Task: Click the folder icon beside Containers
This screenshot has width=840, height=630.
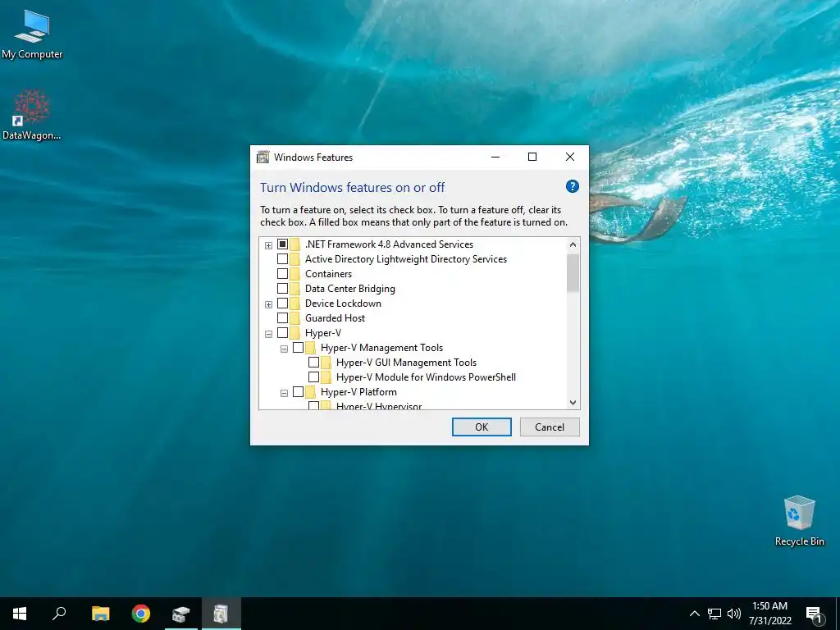Action: click(294, 274)
